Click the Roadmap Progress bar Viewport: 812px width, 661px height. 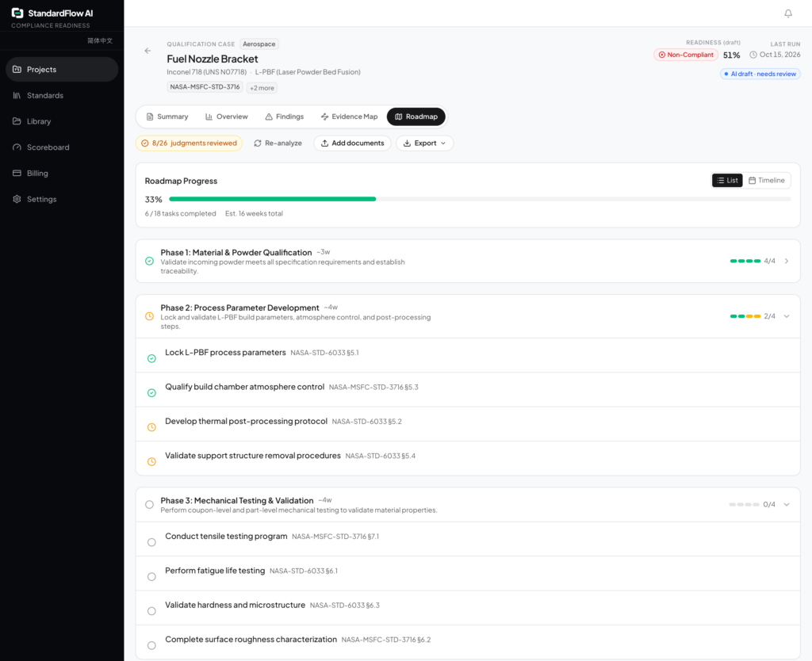(x=480, y=199)
